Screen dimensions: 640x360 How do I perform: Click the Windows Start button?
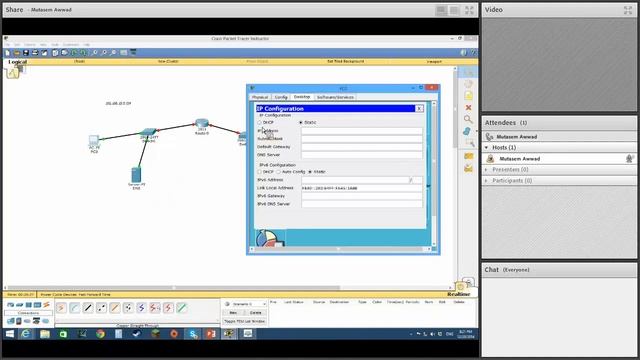tap(9, 334)
